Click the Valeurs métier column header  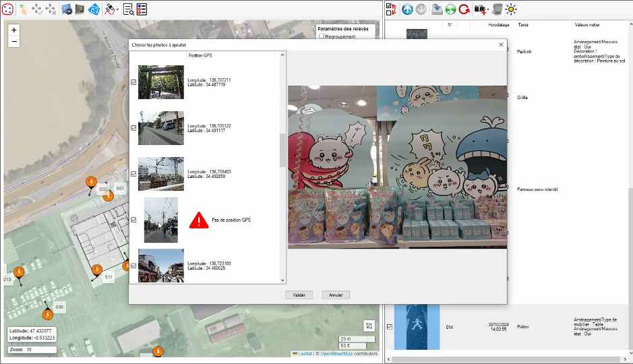pos(589,25)
